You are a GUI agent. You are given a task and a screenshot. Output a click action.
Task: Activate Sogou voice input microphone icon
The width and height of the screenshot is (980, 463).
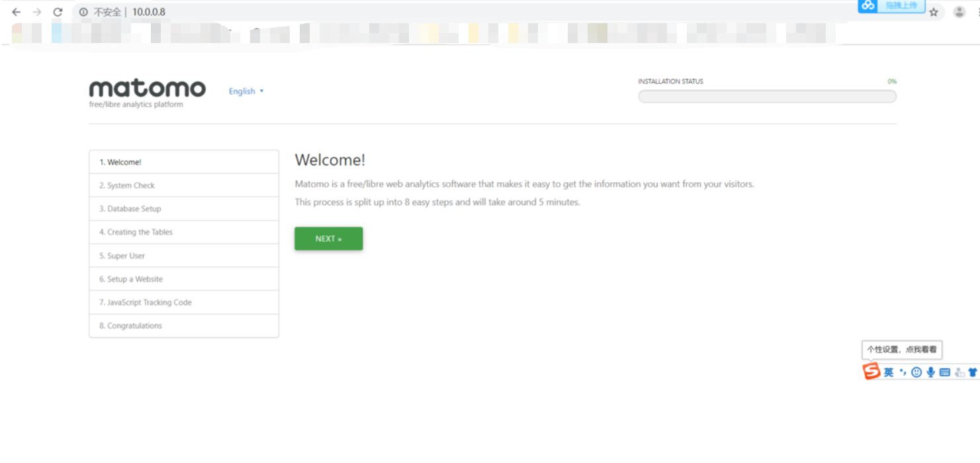(x=930, y=372)
